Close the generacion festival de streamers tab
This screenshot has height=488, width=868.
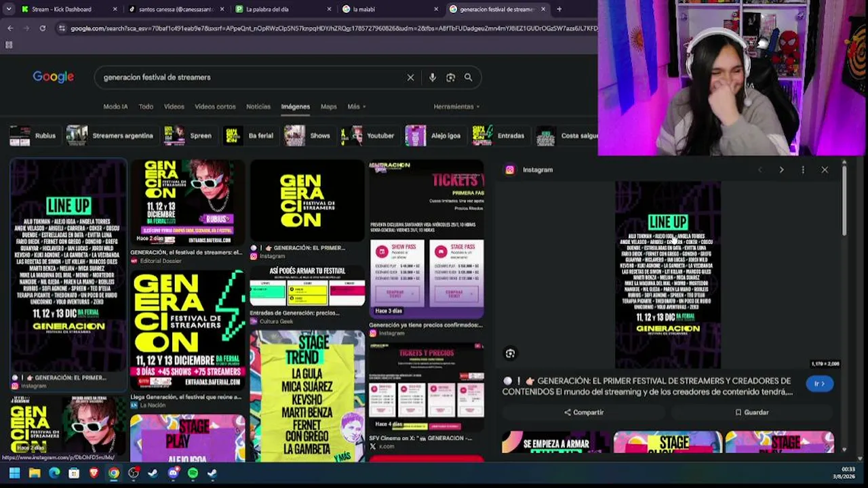coord(543,9)
